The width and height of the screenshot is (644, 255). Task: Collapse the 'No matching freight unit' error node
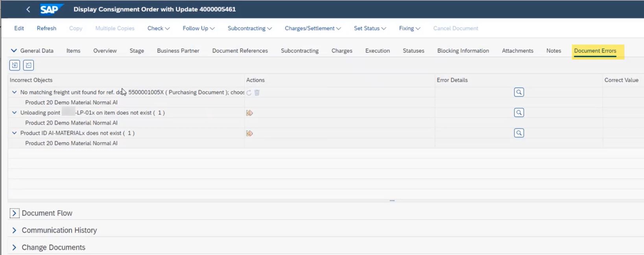[x=15, y=92]
